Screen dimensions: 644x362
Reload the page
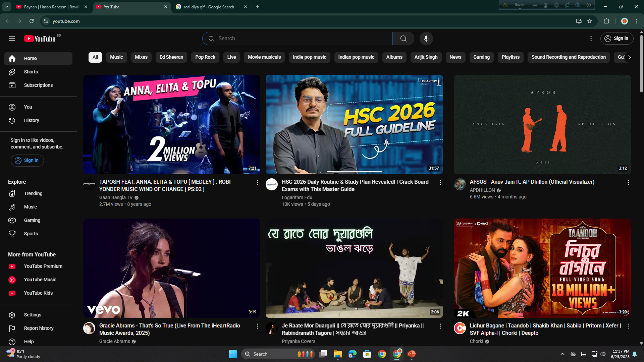pos(32,21)
